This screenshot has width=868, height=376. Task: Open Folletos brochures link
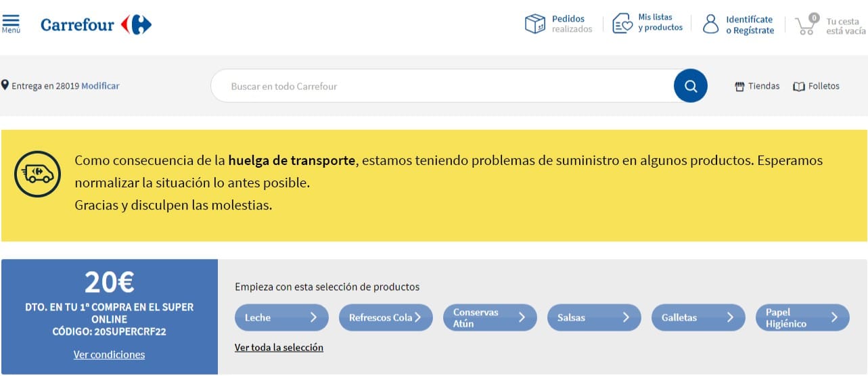click(816, 86)
